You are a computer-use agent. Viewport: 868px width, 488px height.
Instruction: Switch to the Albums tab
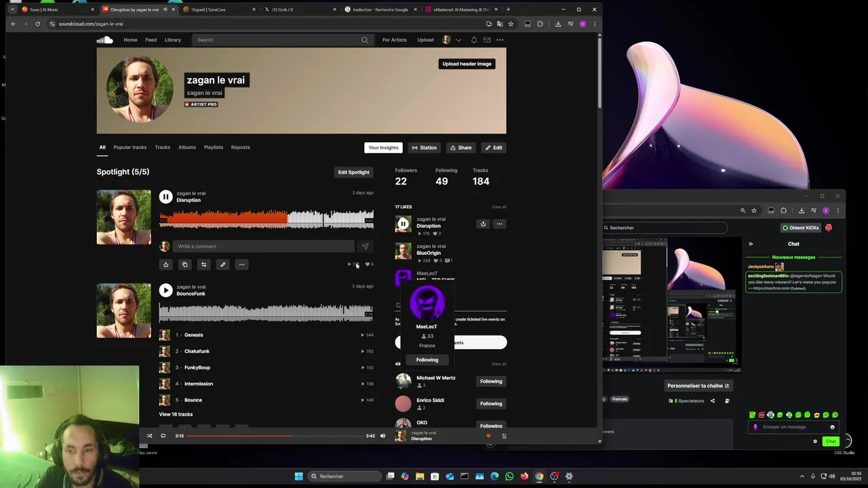187,147
